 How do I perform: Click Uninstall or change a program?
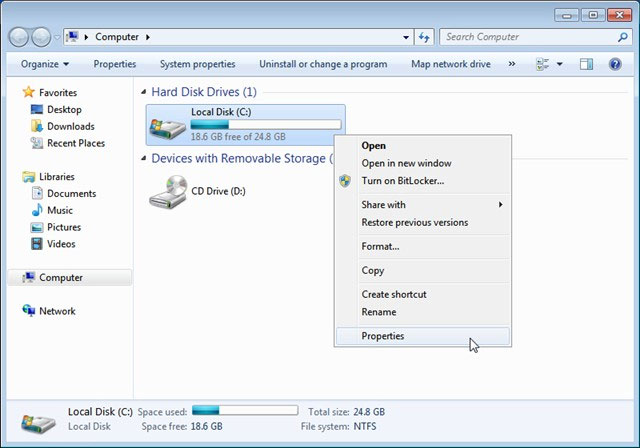point(323,64)
